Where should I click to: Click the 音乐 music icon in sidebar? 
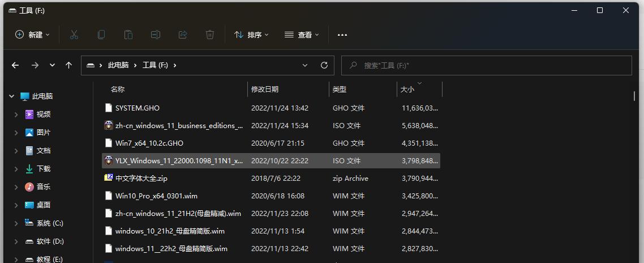[29, 187]
